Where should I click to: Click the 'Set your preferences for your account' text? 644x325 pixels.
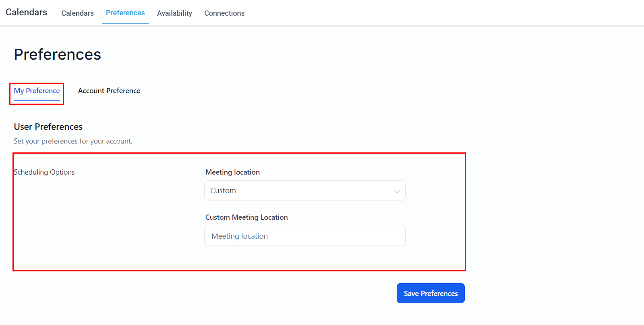coord(73,141)
